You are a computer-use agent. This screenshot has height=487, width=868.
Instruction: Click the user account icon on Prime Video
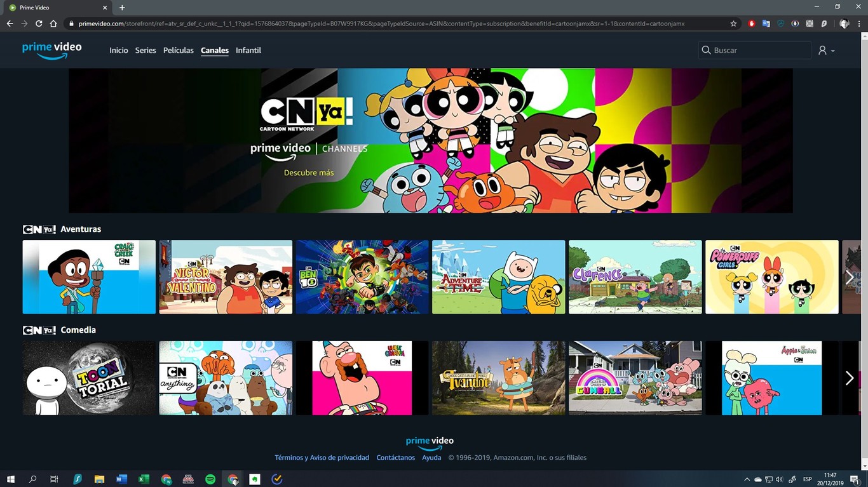[x=822, y=50]
